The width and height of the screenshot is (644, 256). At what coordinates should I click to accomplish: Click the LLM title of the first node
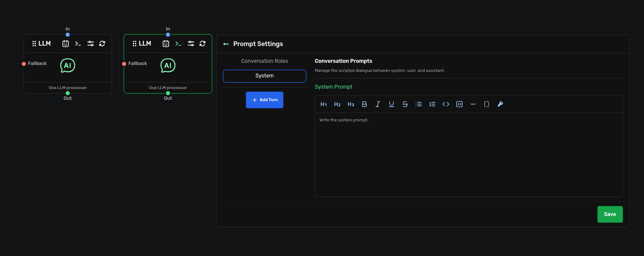pyautogui.click(x=45, y=43)
